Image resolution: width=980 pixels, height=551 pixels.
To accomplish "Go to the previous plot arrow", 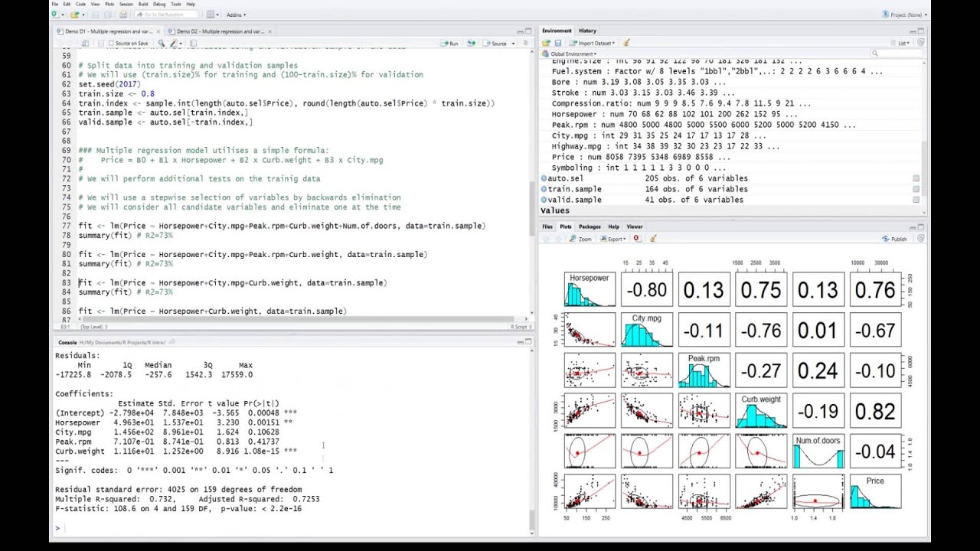I will click(x=547, y=239).
